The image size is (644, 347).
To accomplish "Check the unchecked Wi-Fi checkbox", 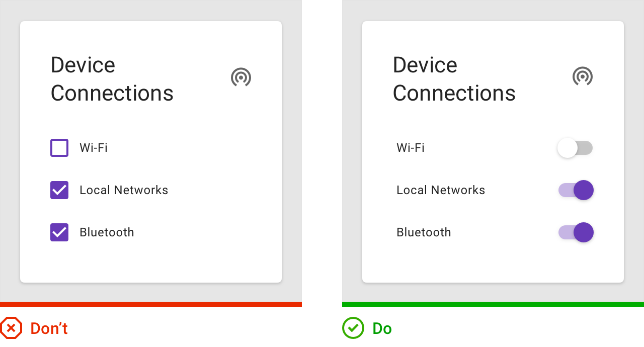I will coord(59,148).
